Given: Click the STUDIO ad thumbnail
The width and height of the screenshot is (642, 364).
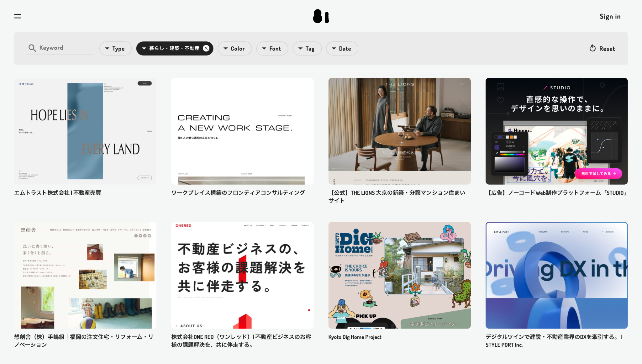Looking at the screenshot, I should click(x=556, y=131).
